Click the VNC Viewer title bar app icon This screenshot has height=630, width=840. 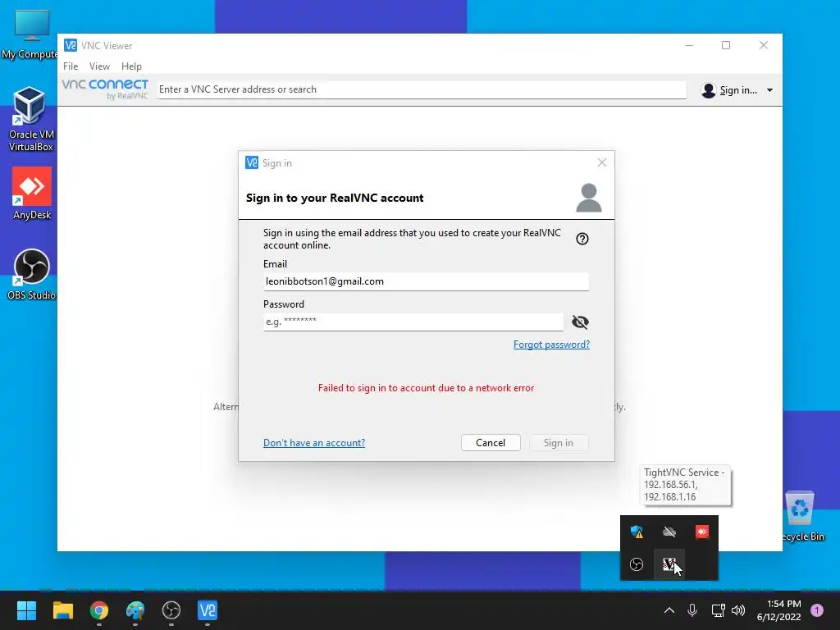click(71, 45)
